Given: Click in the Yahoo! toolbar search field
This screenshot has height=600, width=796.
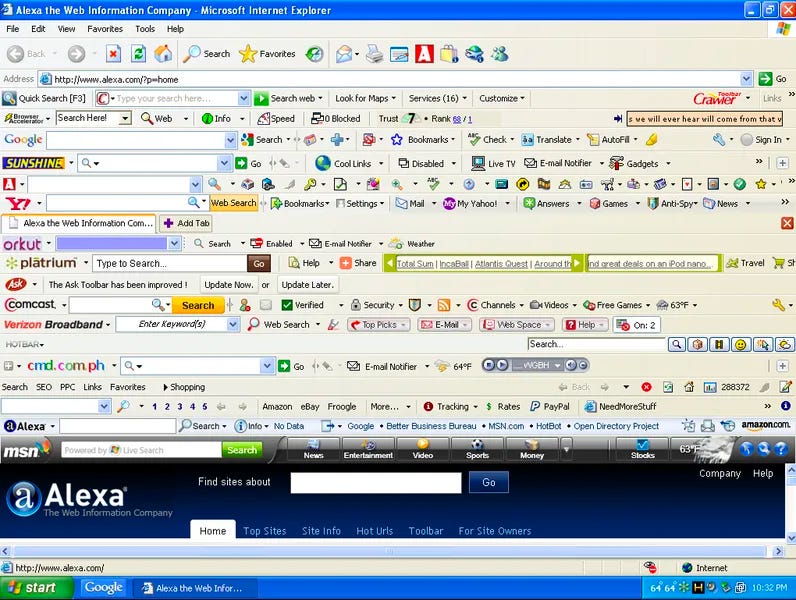Looking at the screenshot, I should 117,204.
